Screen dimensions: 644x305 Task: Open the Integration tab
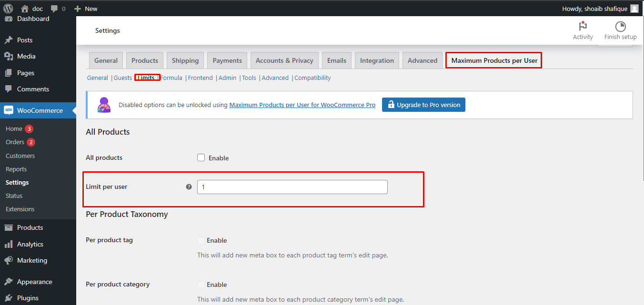pyautogui.click(x=377, y=60)
